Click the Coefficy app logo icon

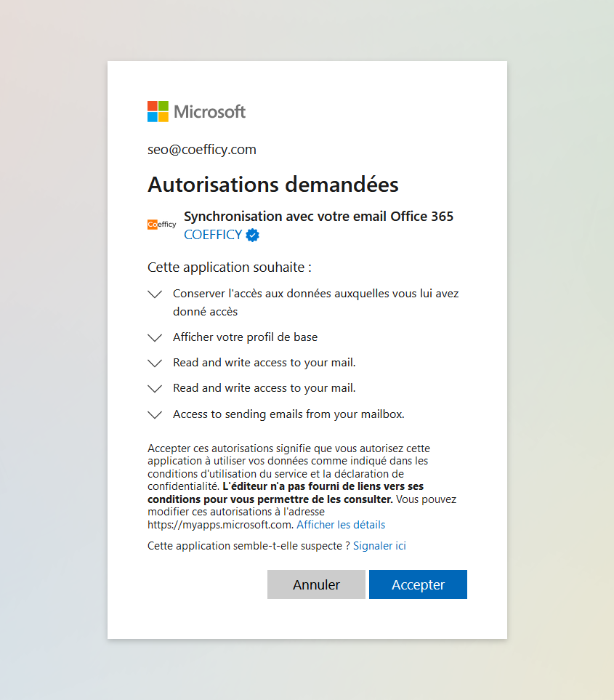click(161, 225)
